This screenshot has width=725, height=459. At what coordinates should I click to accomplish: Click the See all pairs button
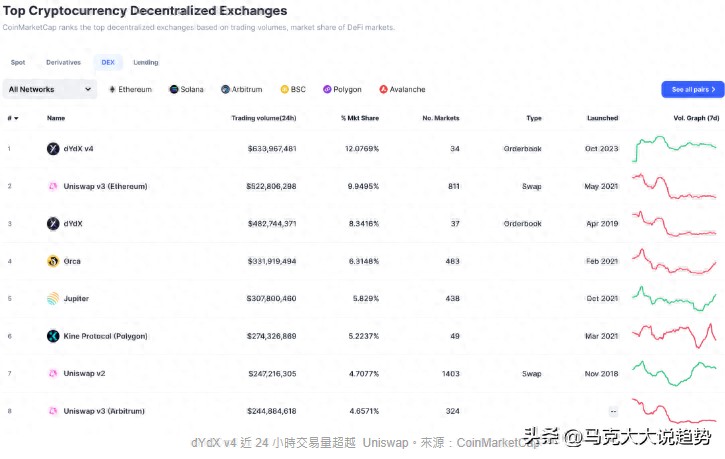[x=693, y=89]
